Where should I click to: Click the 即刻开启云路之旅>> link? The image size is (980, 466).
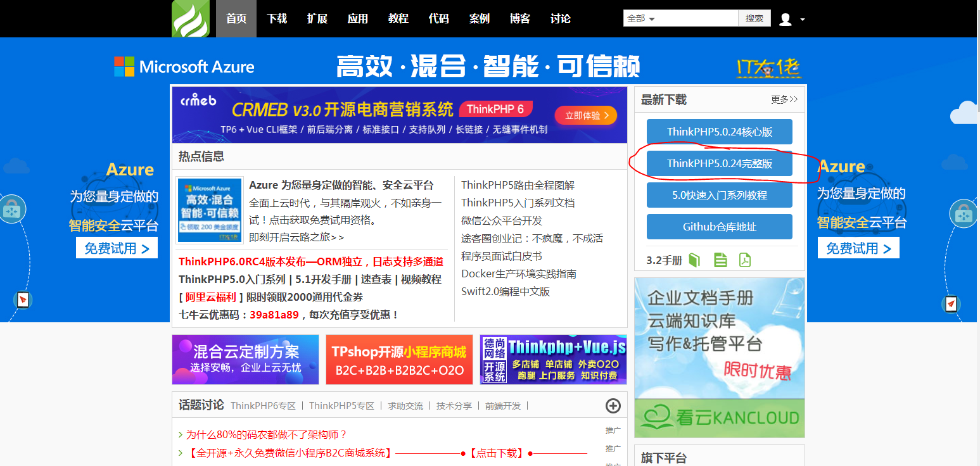coord(296,237)
